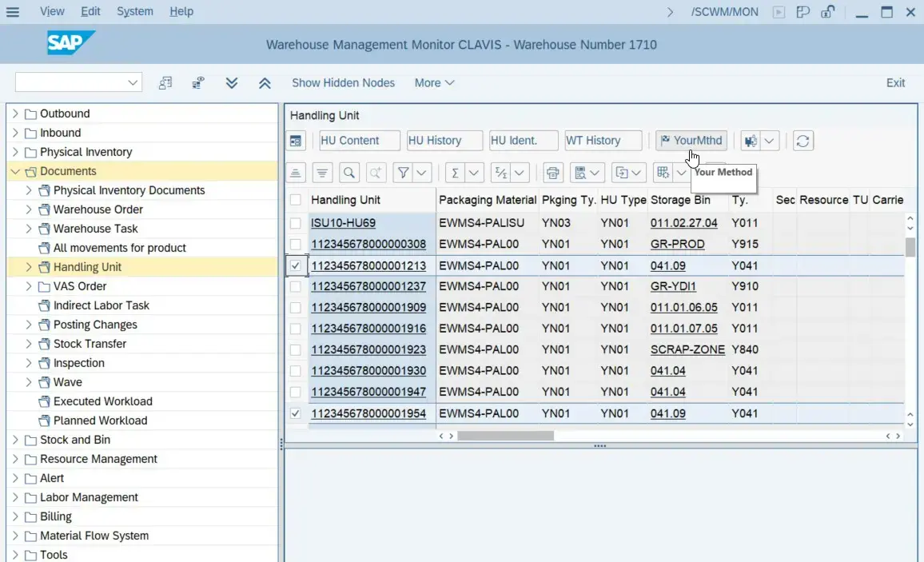Screen dimensions: 924x562
Task: Open the command field dropdown
Action: pos(133,83)
